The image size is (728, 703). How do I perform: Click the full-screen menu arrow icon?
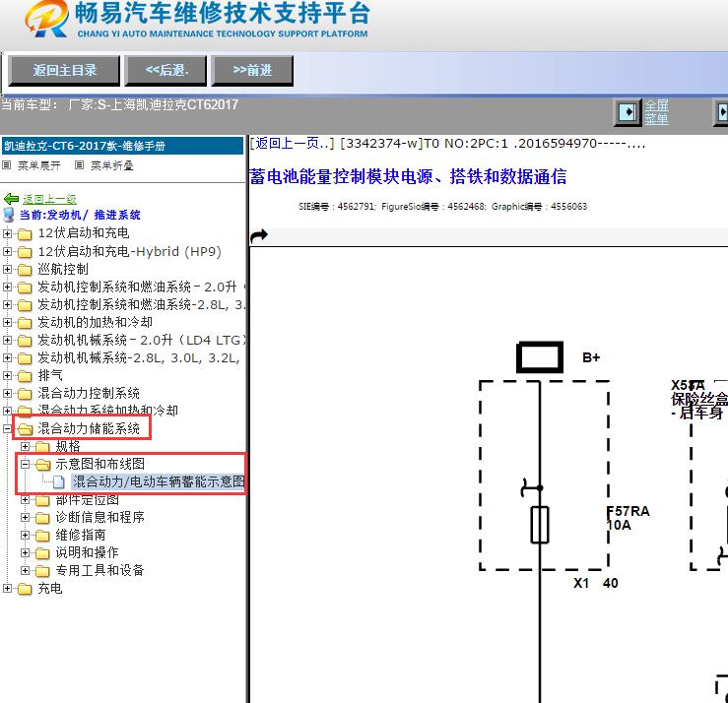tap(628, 112)
